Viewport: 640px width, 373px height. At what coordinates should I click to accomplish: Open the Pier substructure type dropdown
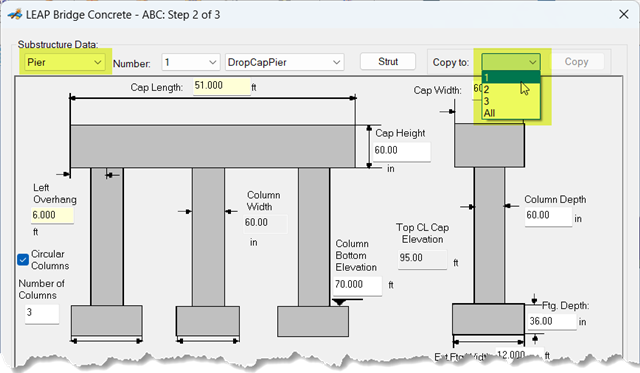(64, 62)
